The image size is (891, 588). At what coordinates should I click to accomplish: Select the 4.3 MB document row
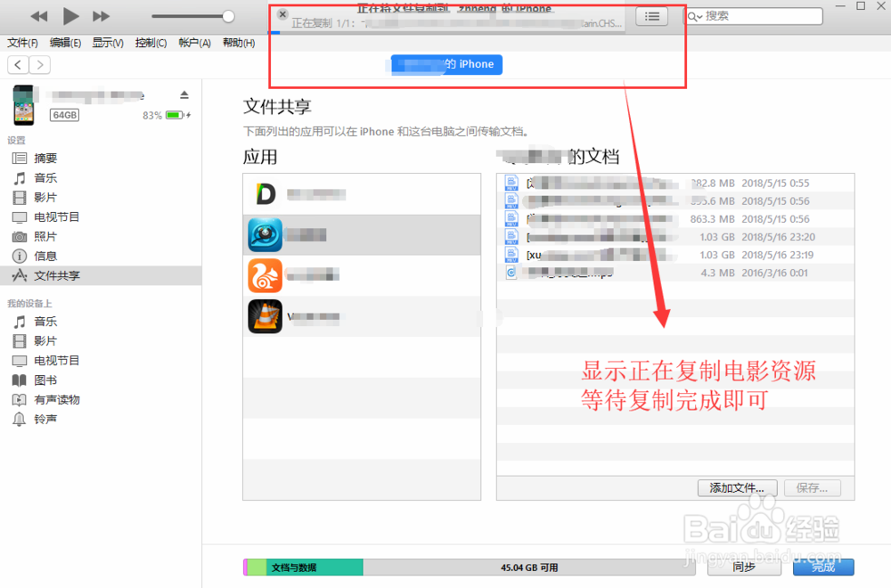(675, 273)
